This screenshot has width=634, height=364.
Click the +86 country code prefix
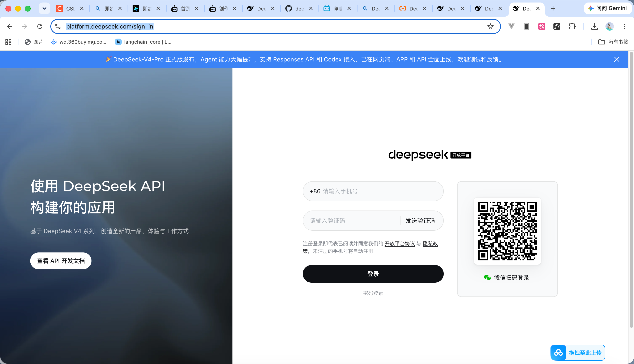click(x=315, y=191)
